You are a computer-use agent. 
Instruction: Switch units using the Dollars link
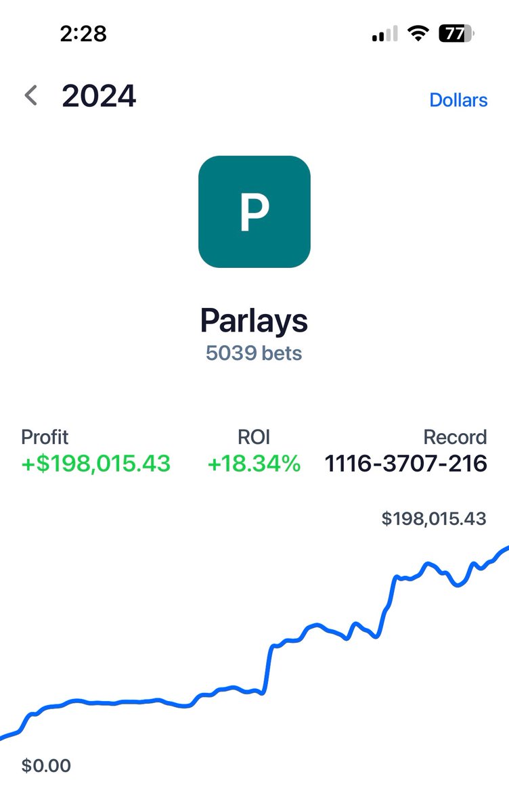(458, 100)
